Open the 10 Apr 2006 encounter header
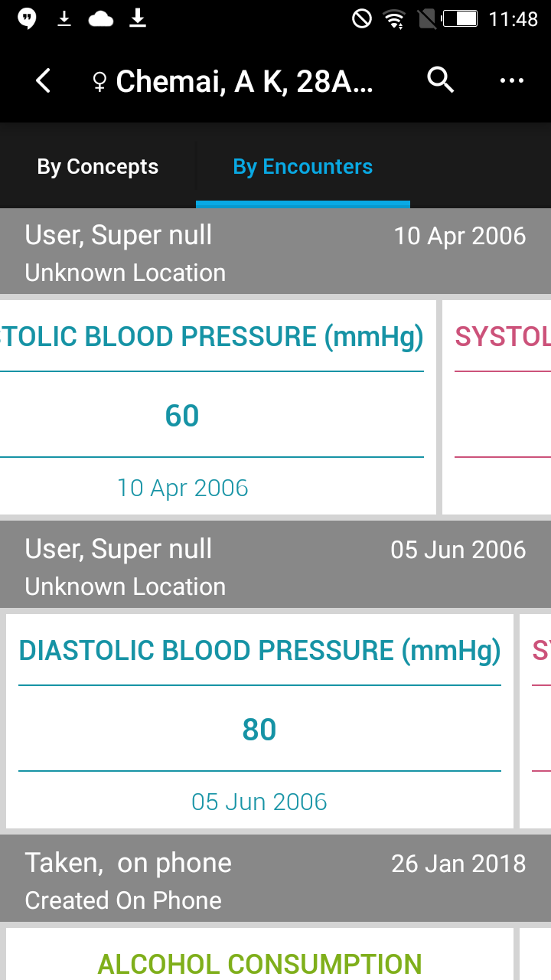Viewport: 551px width, 980px height. [x=275, y=252]
